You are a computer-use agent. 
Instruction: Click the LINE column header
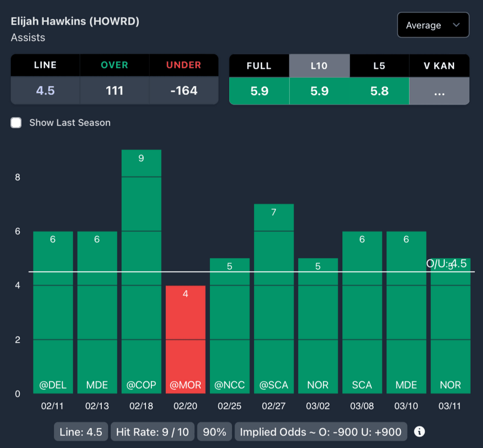pos(45,65)
